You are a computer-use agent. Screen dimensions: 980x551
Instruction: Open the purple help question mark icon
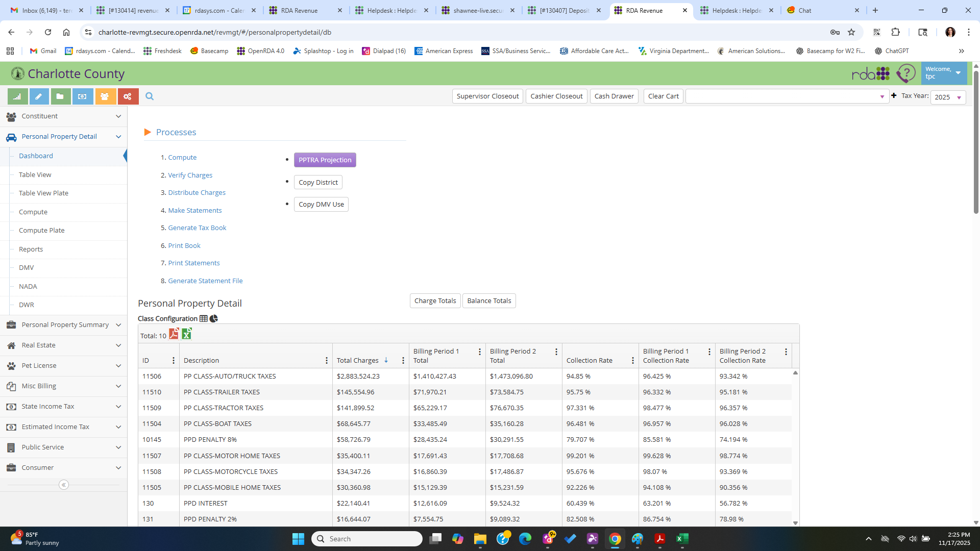pyautogui.click(x=905, y=74)
